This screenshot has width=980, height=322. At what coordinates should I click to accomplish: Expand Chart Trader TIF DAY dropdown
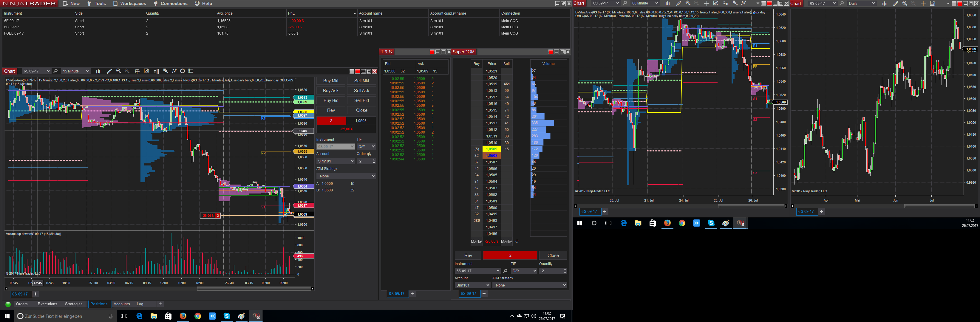pyautogui.click(x=366, y=146)
